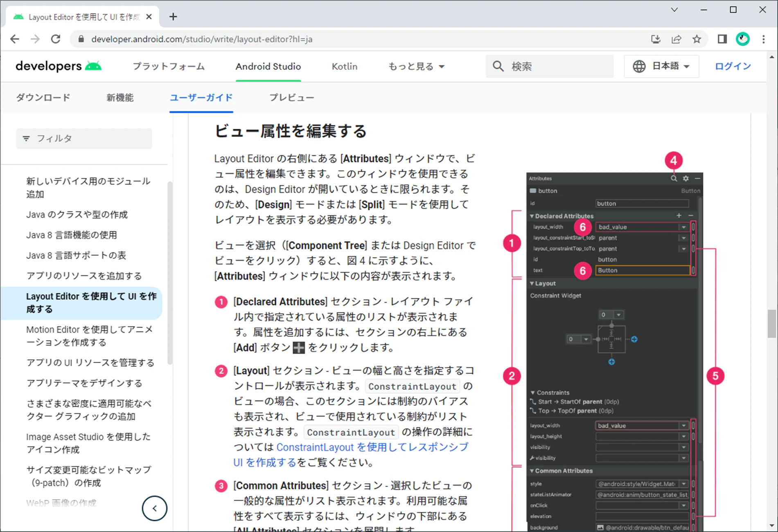
Task: Open Java 8 言語機能の使用 link
Action: pos(72,235)
